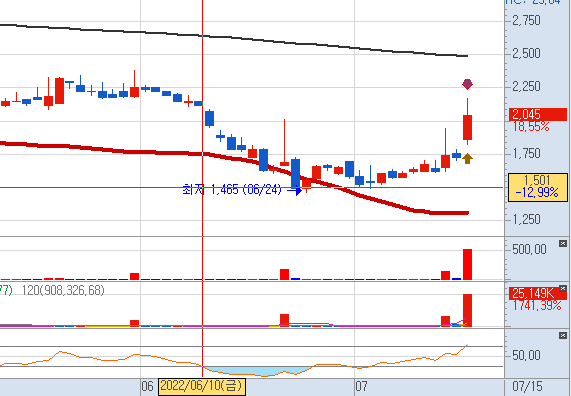Viewport: 571px width, 396px height.
Task: Click the 18,55% change rate text
Action: point(531,126)
